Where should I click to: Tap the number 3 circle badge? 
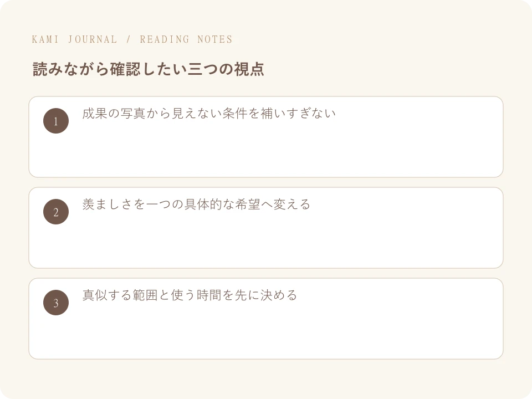click(x=56, y=303)
